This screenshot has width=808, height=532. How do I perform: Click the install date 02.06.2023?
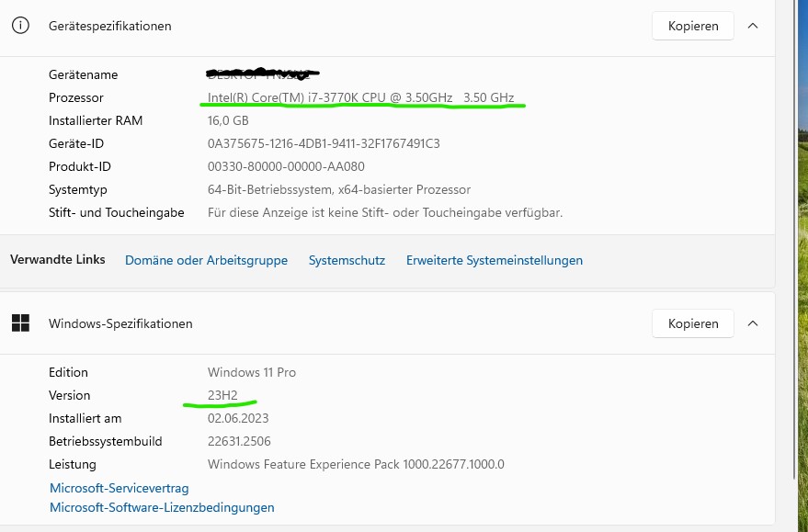click(x=238, y=418)
